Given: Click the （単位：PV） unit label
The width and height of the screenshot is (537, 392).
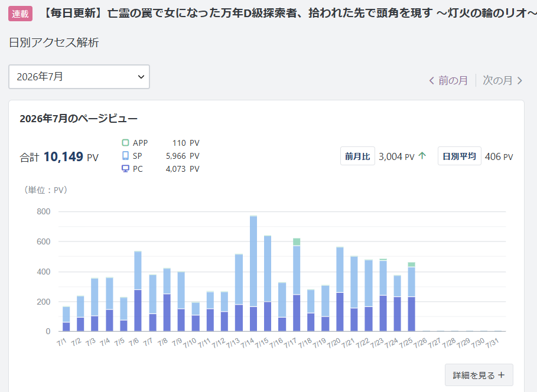Looking at the screenshot, I should click(45, 190).
